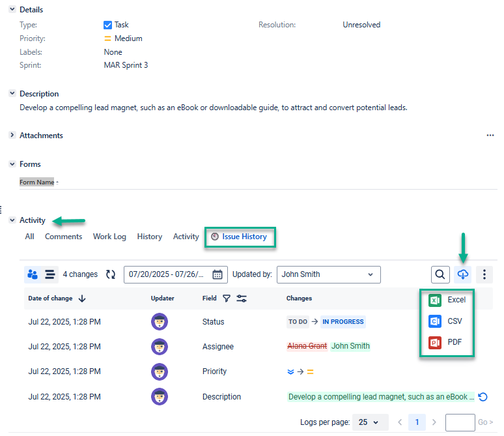Screen dimensions: 504x436
Task: Click the Assignee field cell
Action: tap(218, 347)
